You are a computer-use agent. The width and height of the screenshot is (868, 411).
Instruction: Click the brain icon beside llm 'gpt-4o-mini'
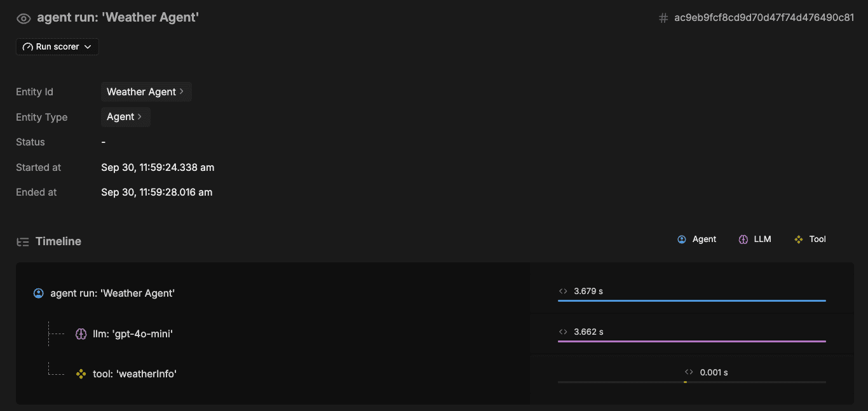(81, 334)
